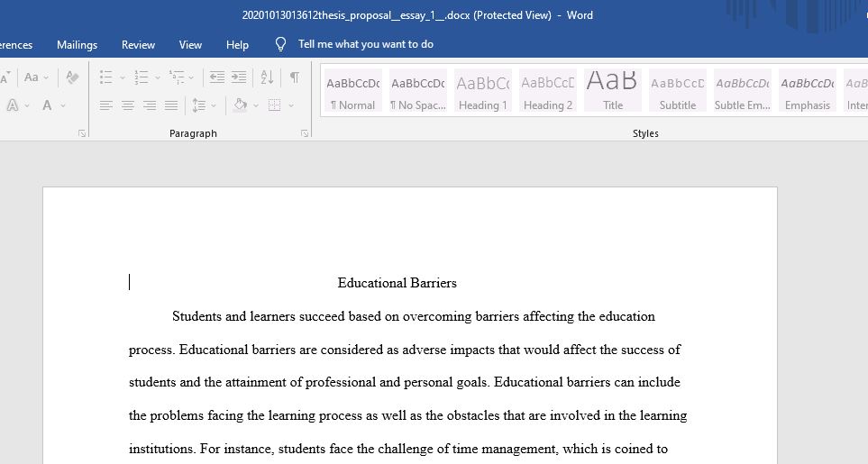Click the Sort A-Z icon
Screen dimensions: 868x464
click(x=267, y=77)
